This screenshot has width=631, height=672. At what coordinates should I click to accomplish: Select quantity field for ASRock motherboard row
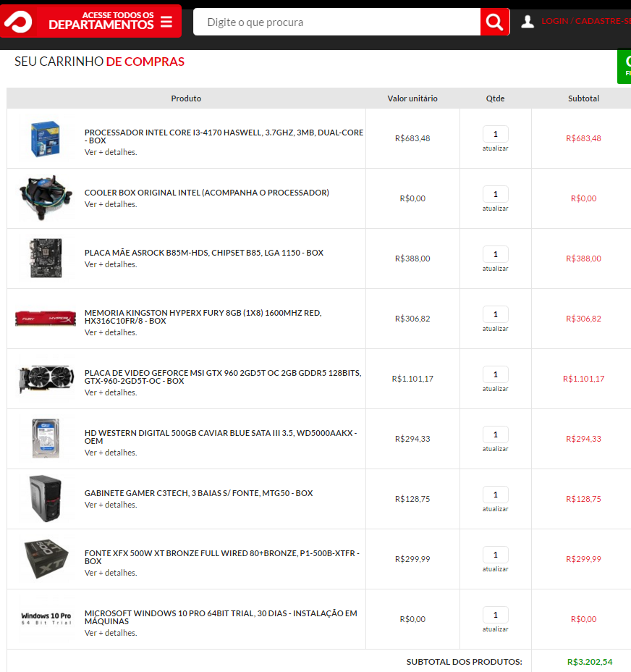pyautogui.click(x=496, y=254)
